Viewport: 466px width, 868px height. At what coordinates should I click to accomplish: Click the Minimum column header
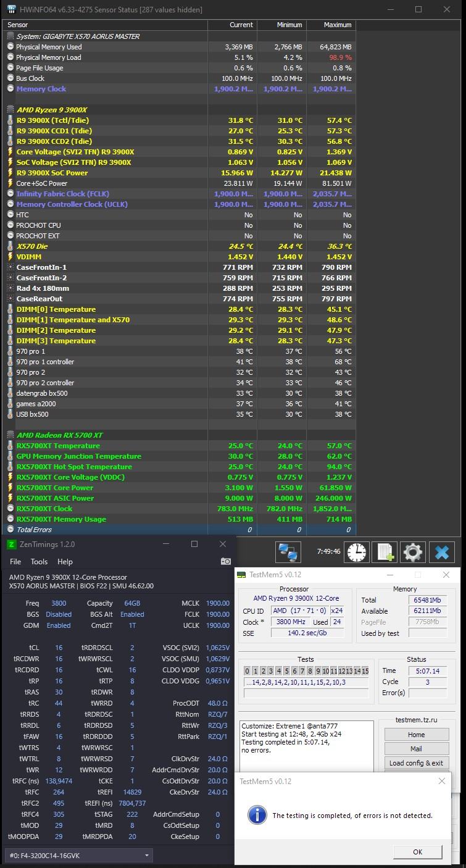tap(282, 25)
